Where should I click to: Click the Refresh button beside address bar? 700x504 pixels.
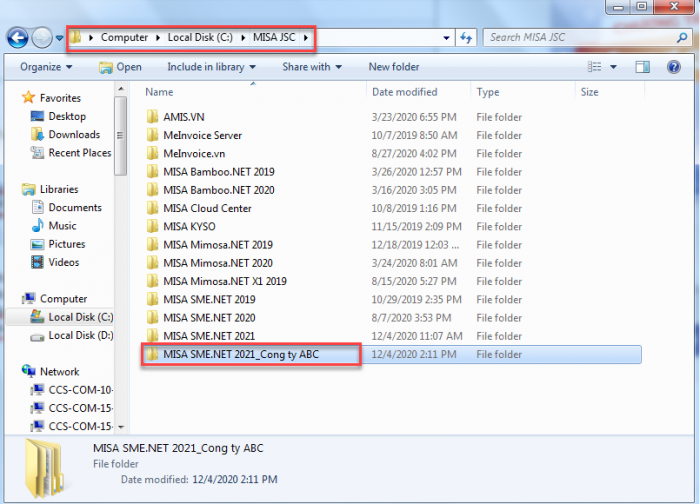click(x=466, y=38)
